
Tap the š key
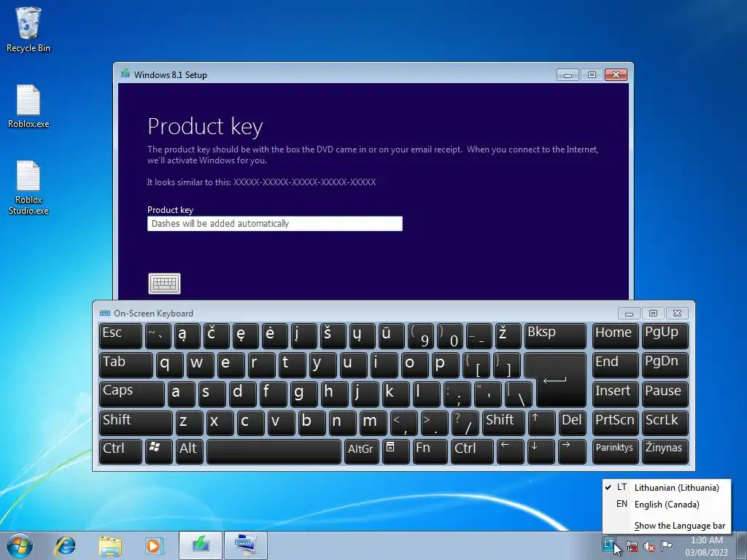click(x=333, y=335)
